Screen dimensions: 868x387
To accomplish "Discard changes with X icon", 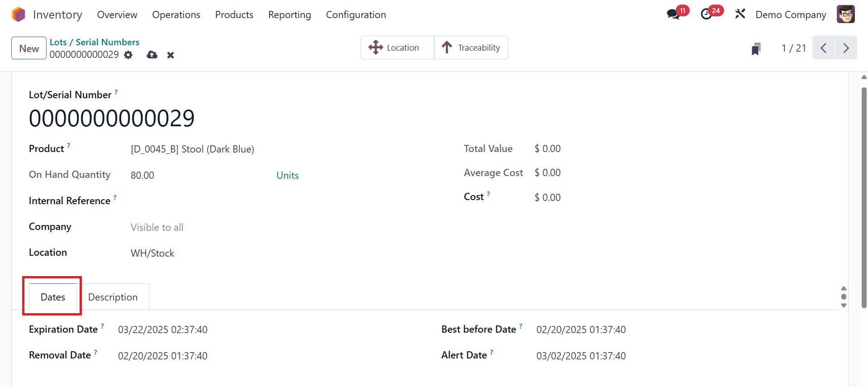I will pyautogui.click(x=171, y=55).
